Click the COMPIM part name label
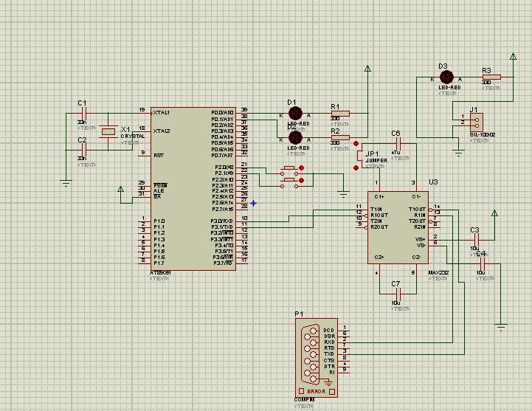The width and height of the screenshot is (532, 411). click(x=304, y=400)
